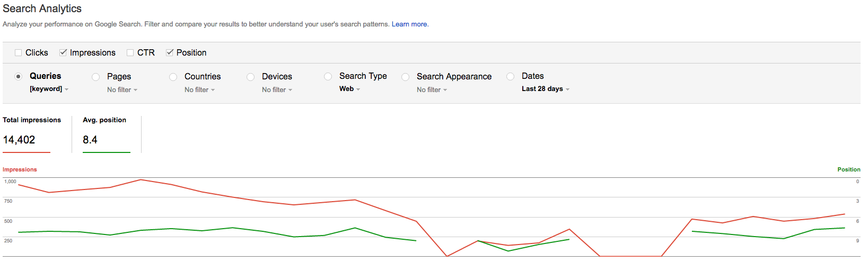This screenshot has height=262, width=868.
Task: Open the Pages No filter dropdown
Action: [x=122, y=90]
